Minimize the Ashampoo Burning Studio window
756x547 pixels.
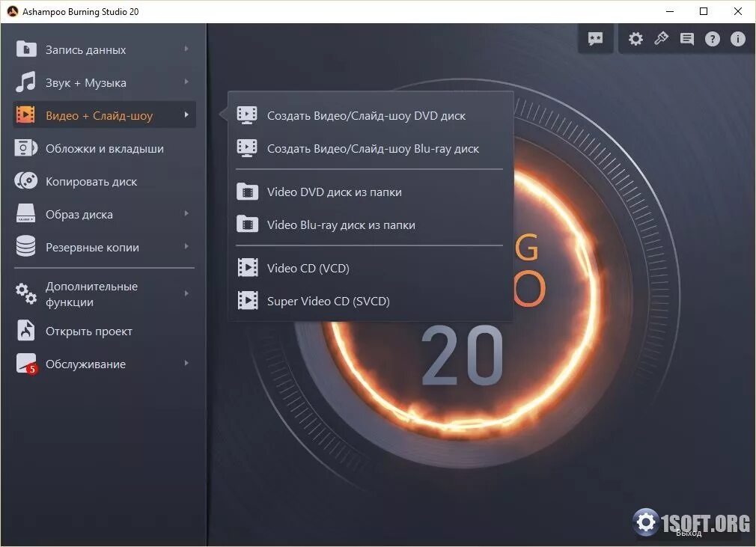point(670,11)
